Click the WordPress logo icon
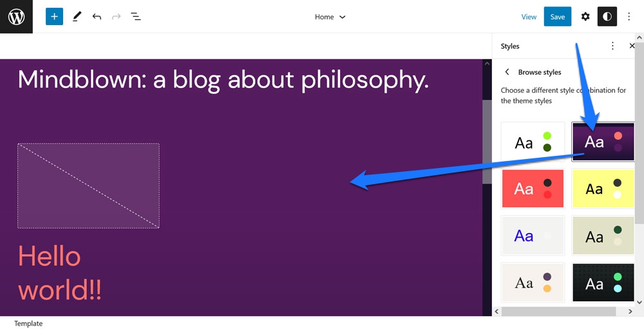The height and width of the screenshot is (329, 644). point(16,17)
